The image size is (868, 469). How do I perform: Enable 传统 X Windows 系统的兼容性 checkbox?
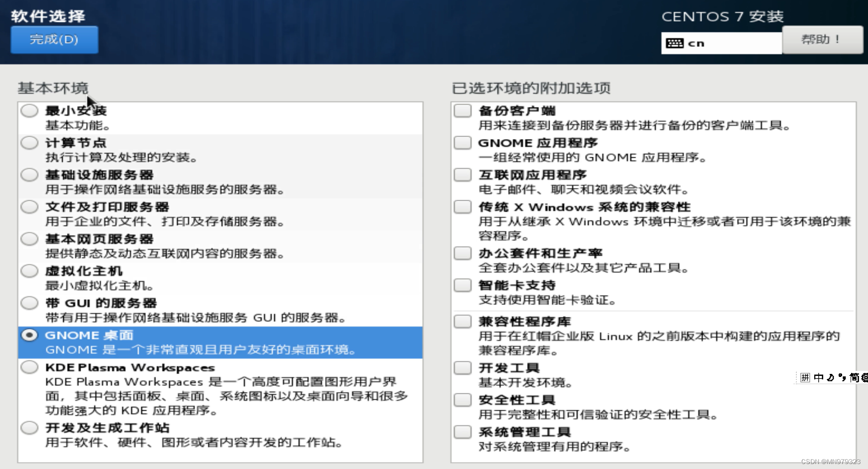coord(462,207)
